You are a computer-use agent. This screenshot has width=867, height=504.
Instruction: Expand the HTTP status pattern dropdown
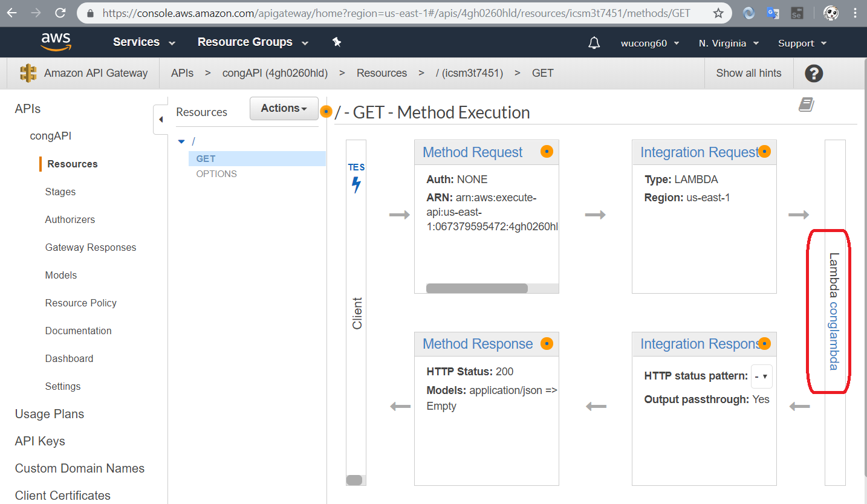(x=761, y=376)
